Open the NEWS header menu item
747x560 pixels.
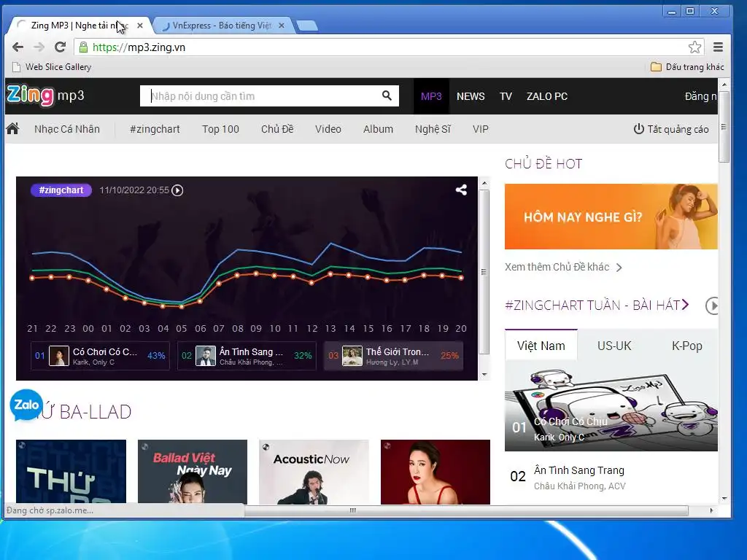point(471,96)
